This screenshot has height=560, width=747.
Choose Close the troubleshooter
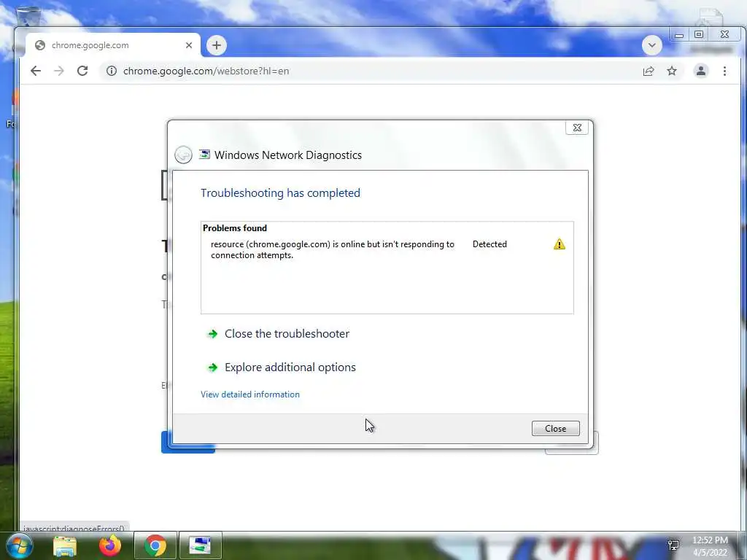pos(287,334)
